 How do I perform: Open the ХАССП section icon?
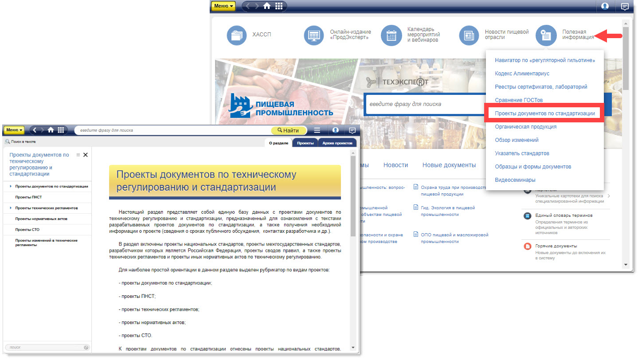pyautogui.click(x=237, y=35)
